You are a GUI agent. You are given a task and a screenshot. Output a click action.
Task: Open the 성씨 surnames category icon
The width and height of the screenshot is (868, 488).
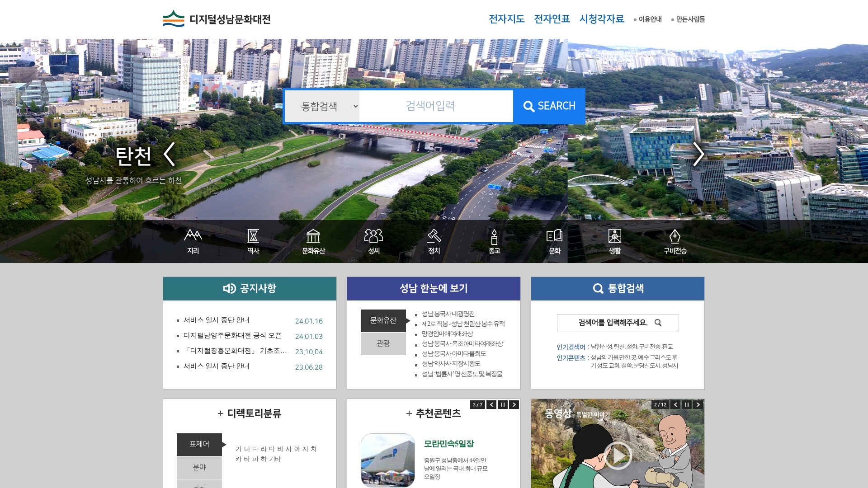point(374,242)
